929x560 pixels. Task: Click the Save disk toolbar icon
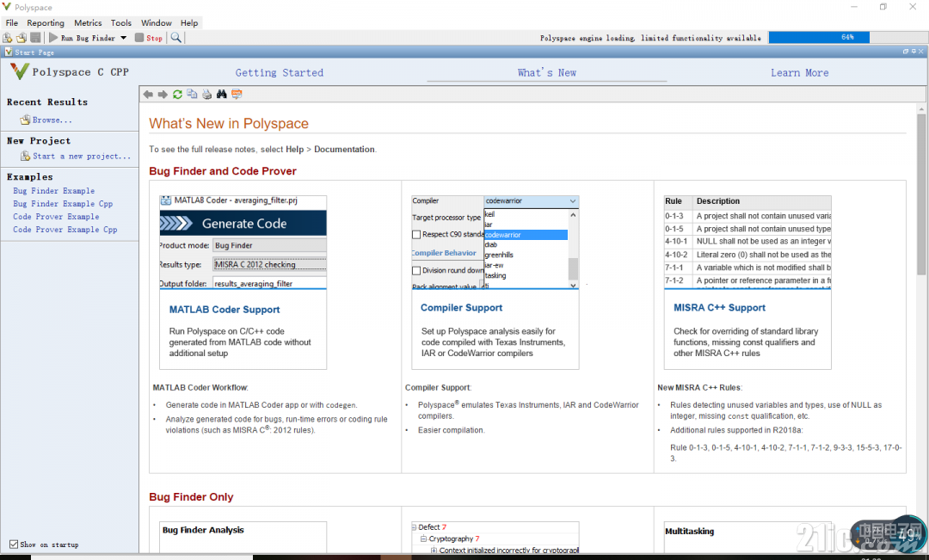(x=35, y=37)
